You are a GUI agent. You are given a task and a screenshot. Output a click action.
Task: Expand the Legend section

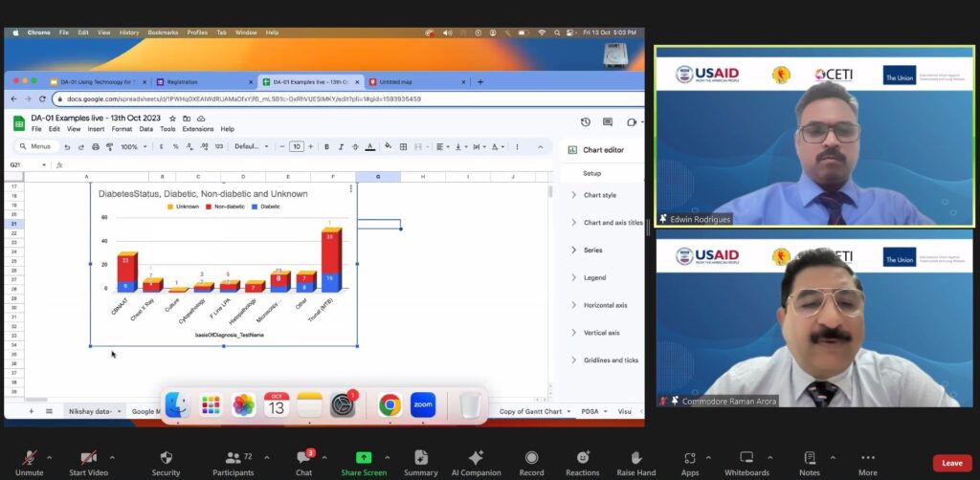pyautogui.click(x=594, y=277)
